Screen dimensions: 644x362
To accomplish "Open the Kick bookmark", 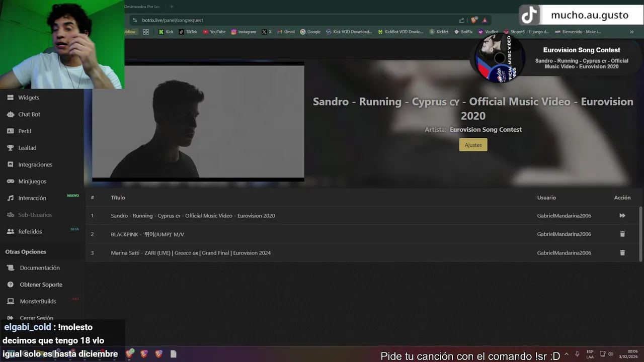I will click(x=166, y=32).
